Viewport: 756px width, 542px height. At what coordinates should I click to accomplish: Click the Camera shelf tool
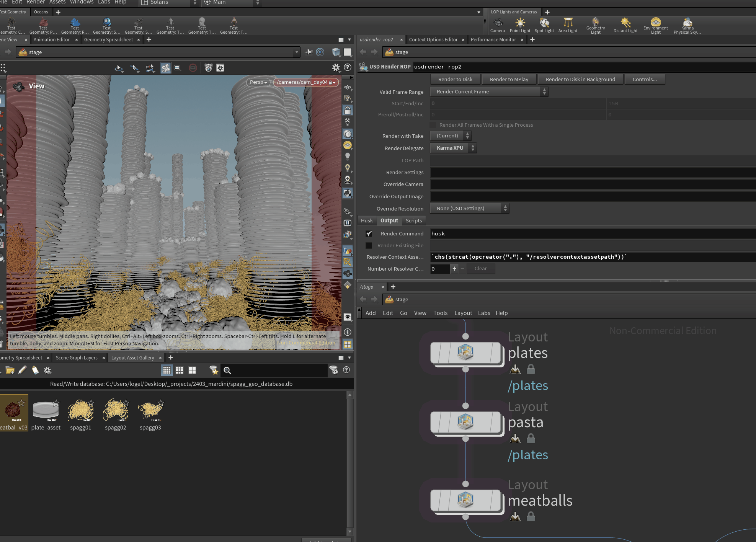click(498, 25)
